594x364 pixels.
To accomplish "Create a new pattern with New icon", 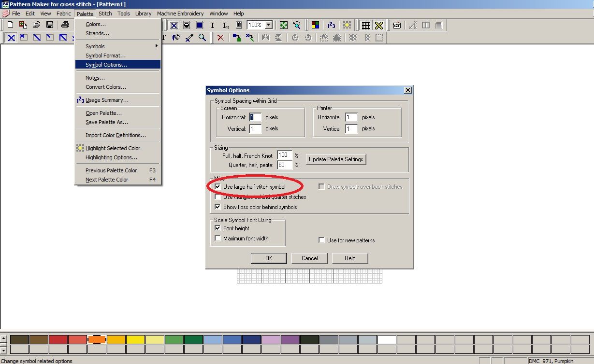I will pyautogui.click(x=10, y=25).
